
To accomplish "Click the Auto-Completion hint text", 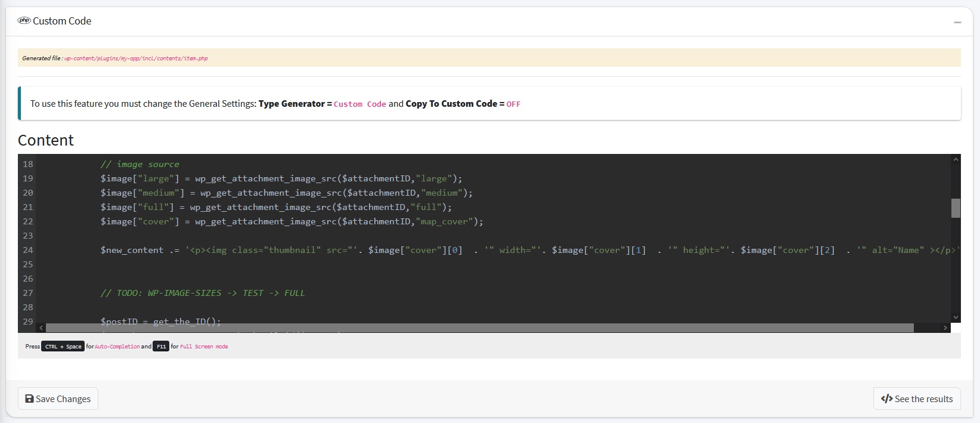I will [117, 346].
